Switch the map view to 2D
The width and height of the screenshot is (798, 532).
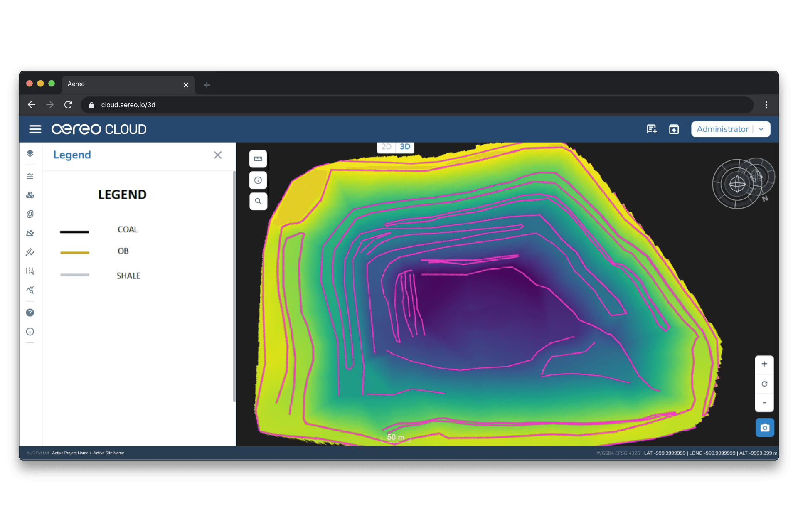(386, 147)
